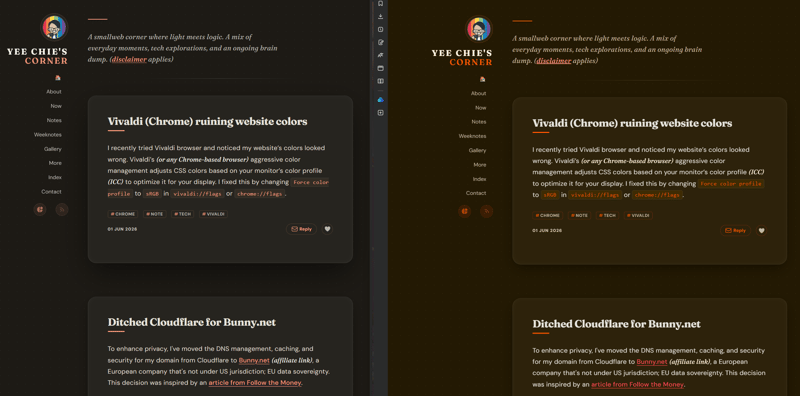Screen dimensions: 800x396
Task: Open More in the left page navigation
Action: click(55, 163)
